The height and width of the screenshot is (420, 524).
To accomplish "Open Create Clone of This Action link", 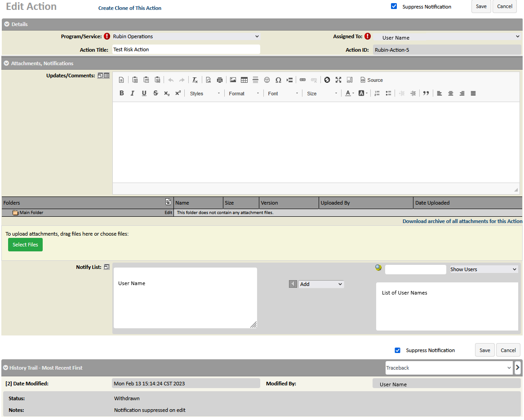I will tap(130, 8).
